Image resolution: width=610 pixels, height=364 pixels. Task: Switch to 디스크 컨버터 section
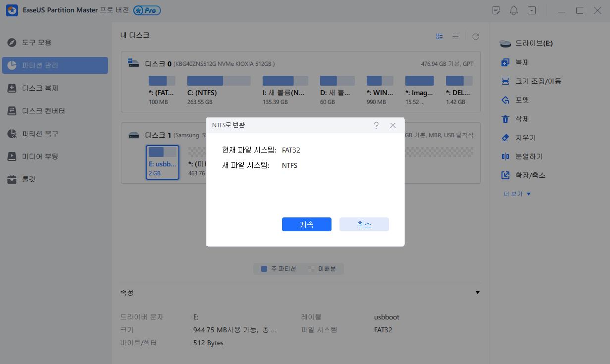click(45, 111)
